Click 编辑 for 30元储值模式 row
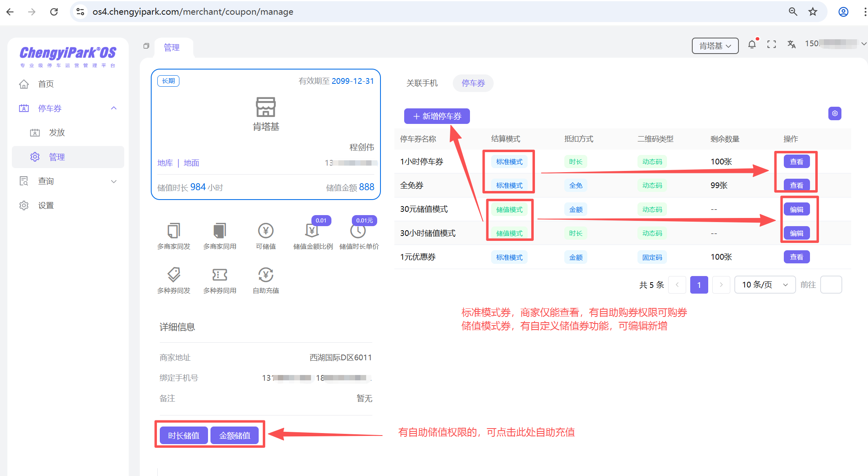 coord(796,209)
